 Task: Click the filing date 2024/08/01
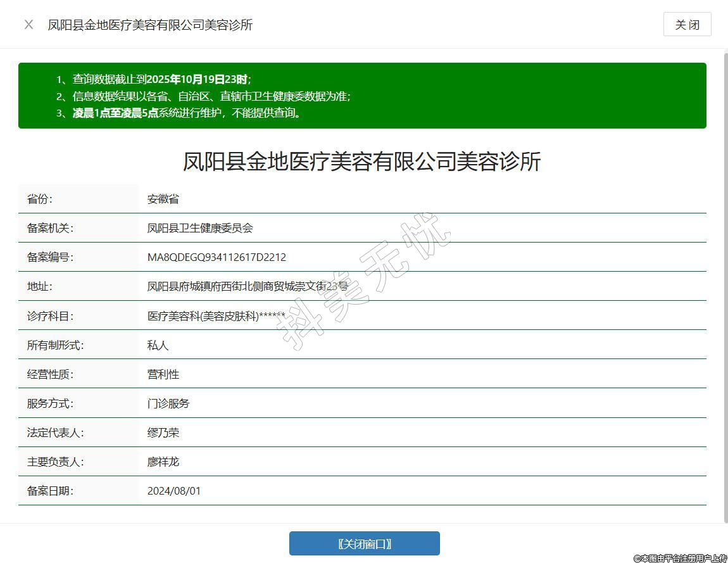point(174,491)
